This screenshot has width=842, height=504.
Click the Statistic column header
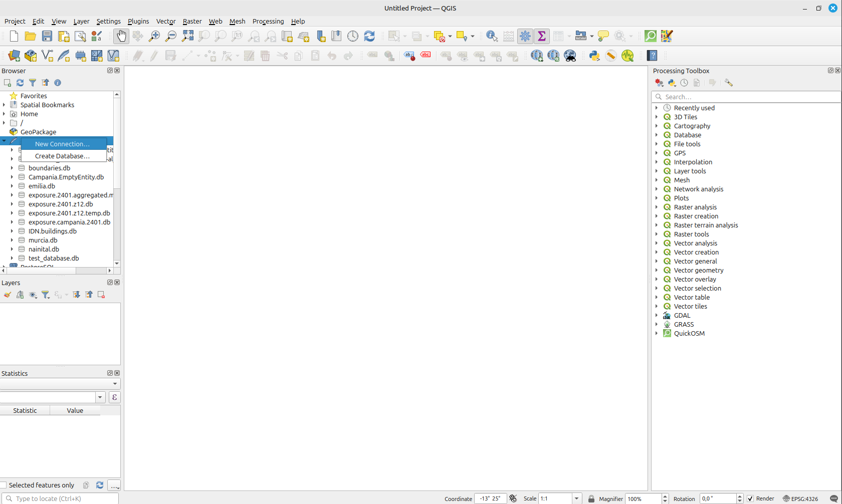pos(25,410)
